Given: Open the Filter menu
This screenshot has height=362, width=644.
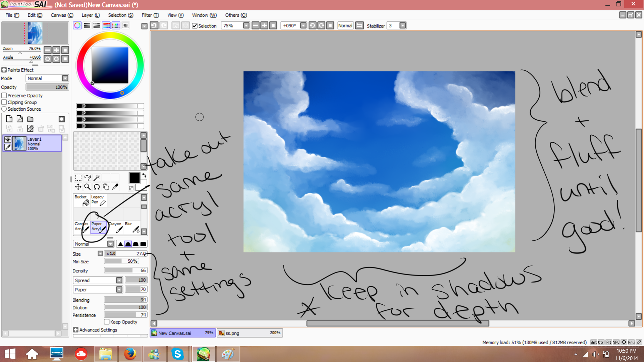Looking at the screenshot, I should (x=150, y=15).
